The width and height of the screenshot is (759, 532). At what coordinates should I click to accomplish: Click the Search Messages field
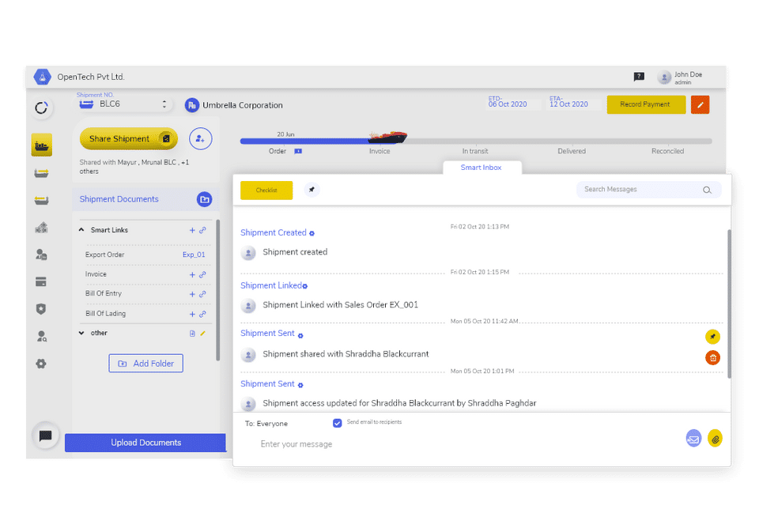coord(648,190)
